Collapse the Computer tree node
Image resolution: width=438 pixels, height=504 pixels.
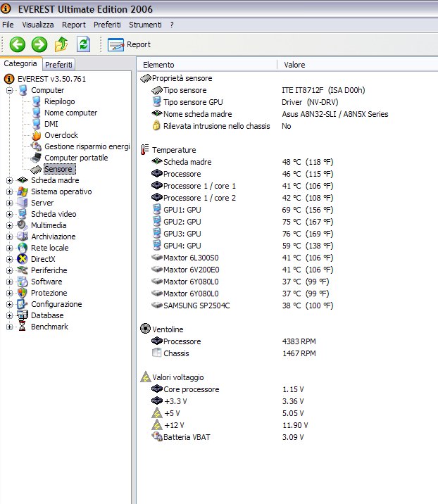click(x=9, y=90)
